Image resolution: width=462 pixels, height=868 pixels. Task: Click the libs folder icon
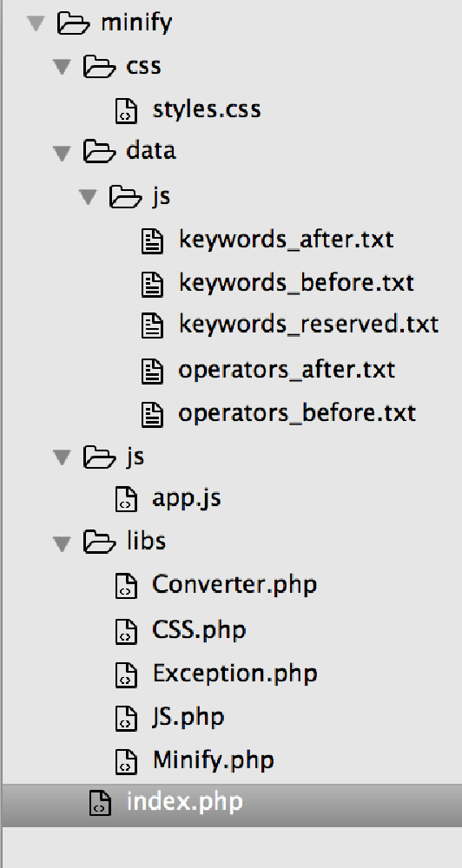coord(100,542)
